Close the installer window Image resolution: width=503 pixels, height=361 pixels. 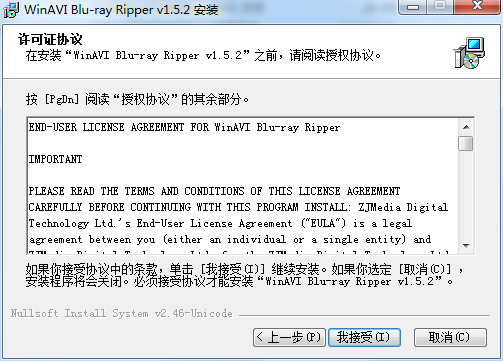click(477, 7)
